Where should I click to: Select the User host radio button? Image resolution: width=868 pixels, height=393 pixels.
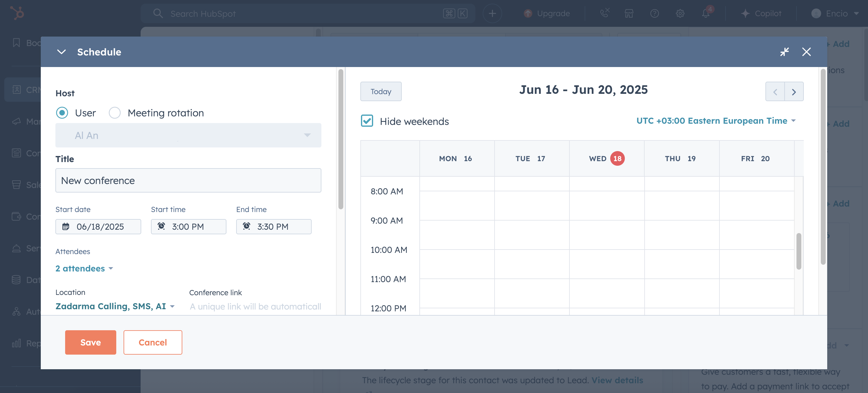pyautogui.click(x=62, y=113)
